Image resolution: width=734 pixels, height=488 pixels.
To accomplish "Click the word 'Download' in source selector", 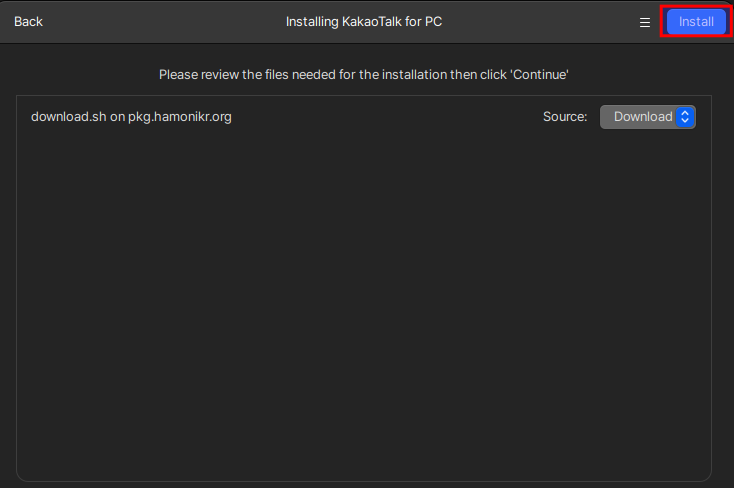I will tap(642, 117).
